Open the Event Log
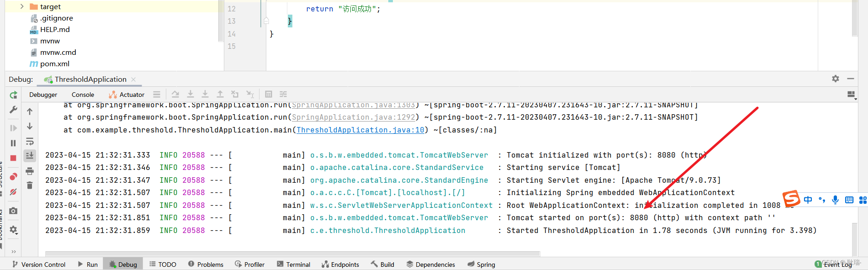Image resolution: width=868 pixels, height=270 pixels. (x=833, y=264)
